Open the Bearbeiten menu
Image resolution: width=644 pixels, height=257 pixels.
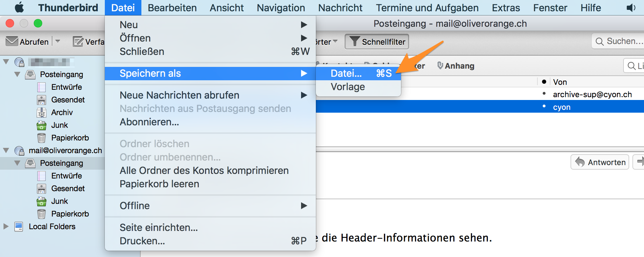click(x=172, y=8)
